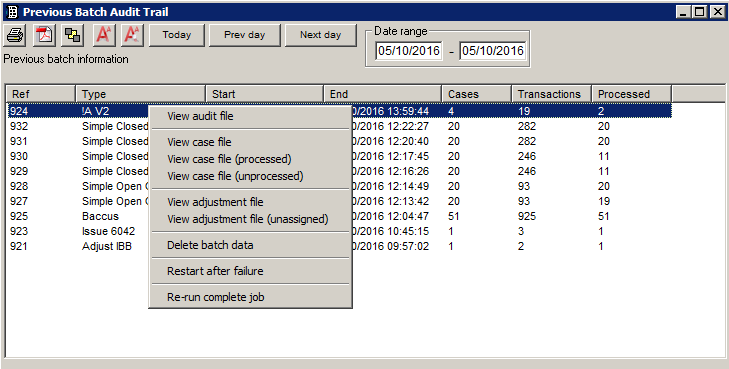Select batch row with Ref 928
This screenshot has width=729, height=369.
tap(339, 186)
